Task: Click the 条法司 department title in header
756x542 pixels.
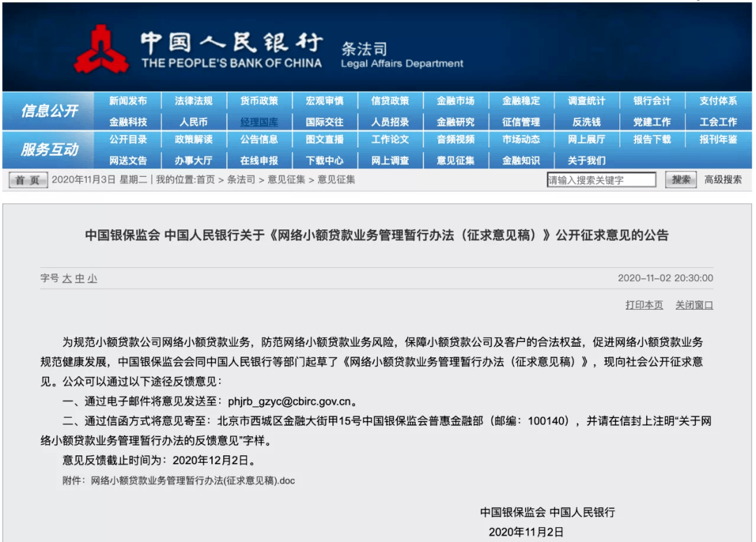Action: click(364, 49)
